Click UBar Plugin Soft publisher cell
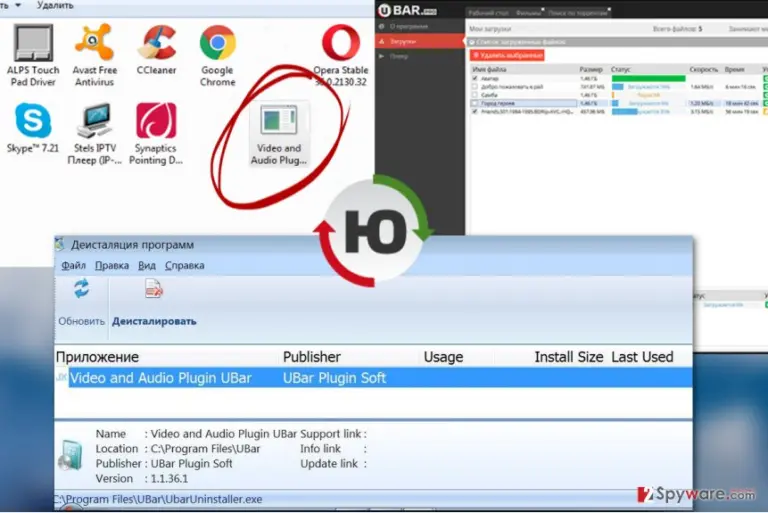This screenshot has width=768, height=513. point(335,378)
